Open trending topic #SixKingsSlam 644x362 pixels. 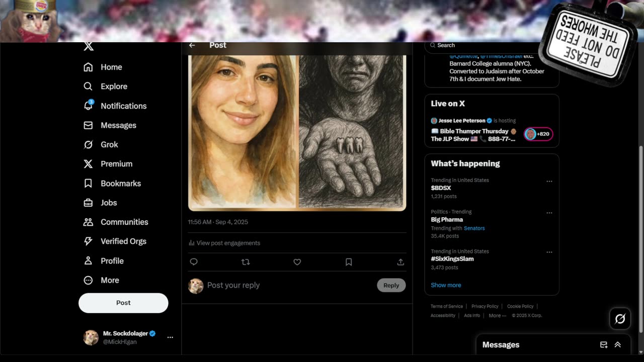coord(452,259)
